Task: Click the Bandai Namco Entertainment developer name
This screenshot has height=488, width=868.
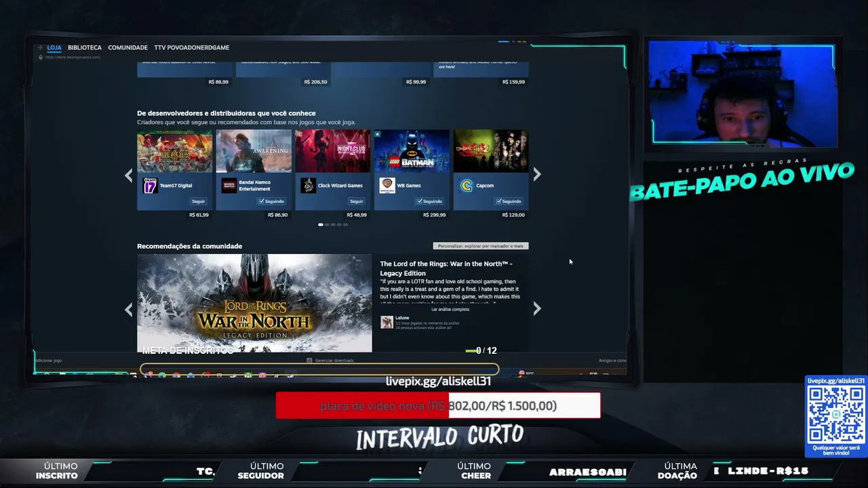Action: point(254,185)
